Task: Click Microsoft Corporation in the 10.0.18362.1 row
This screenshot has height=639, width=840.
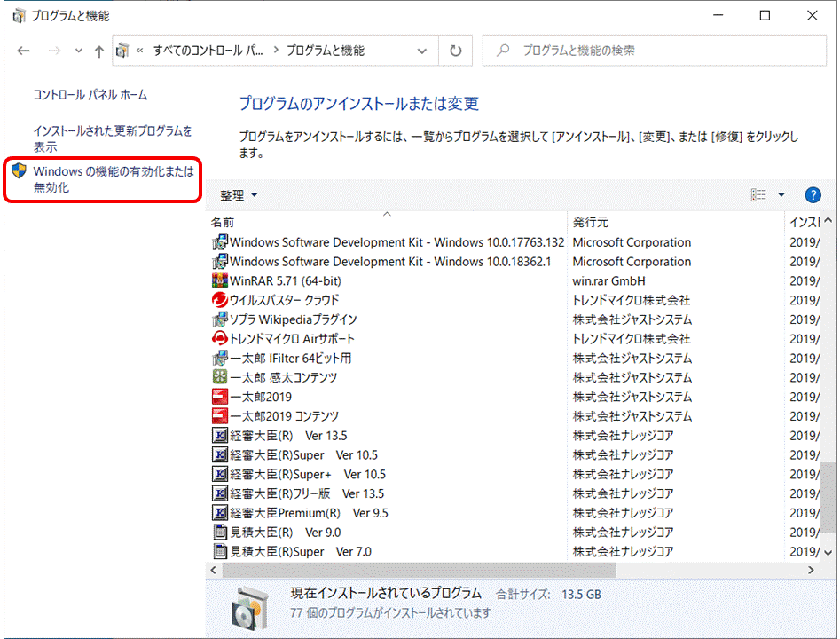Action: tap(632, 262)
